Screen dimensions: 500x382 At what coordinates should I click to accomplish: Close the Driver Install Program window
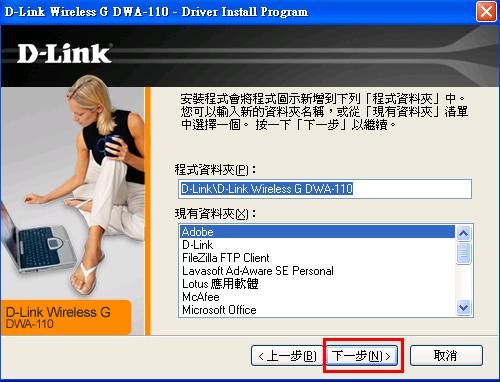[x=486, y=12]
